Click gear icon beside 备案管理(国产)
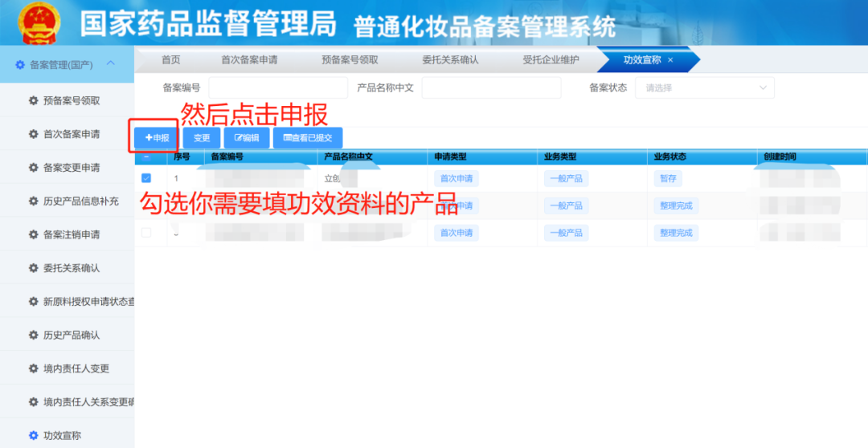This screenshot has width=868, height=448. (x=20, y=65)
